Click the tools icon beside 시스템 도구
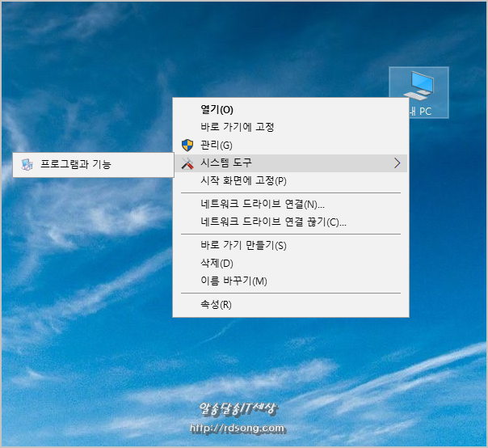This screenshot has width=488, height=448. click(x=187, y=163)
